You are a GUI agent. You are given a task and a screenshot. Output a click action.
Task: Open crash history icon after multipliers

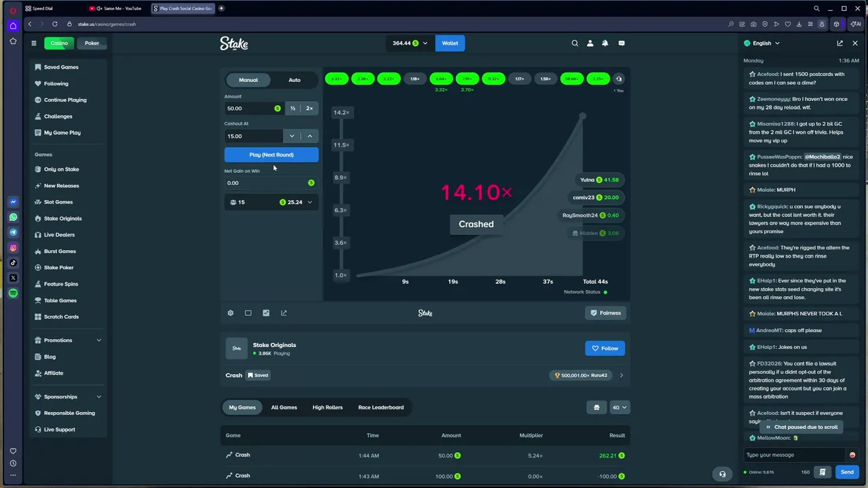pyautogui.click(x=618, y=79)
